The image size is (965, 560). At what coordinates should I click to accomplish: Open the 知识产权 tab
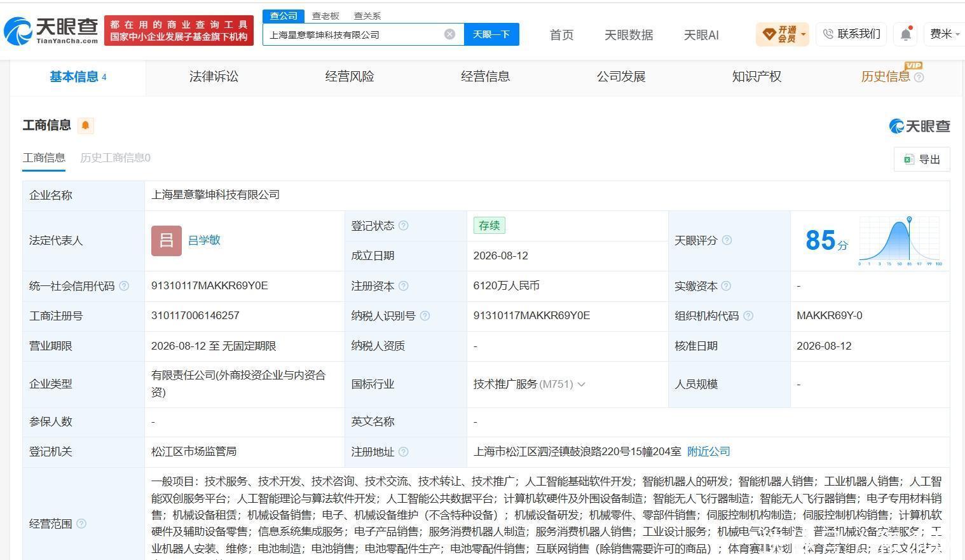coord(756,77)
